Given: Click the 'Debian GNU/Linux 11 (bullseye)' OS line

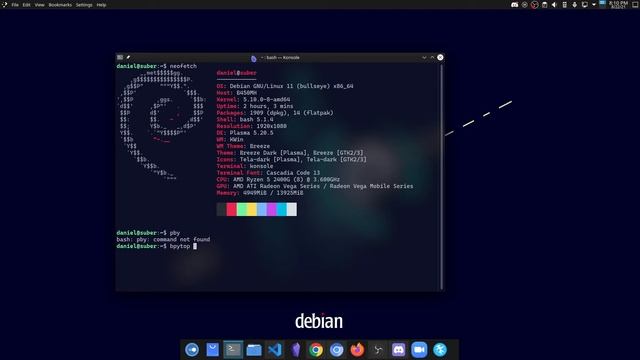Looking at the screenshot, I should point(285,86).
